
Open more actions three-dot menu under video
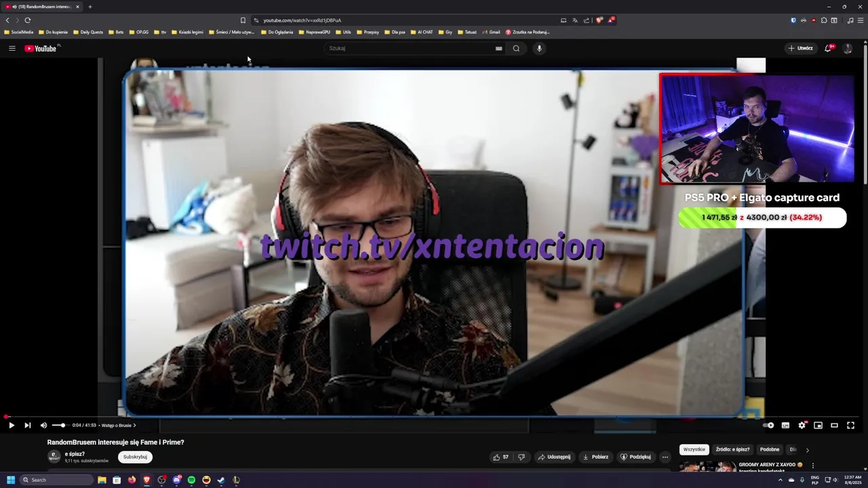pyautogui.click(x=665, y=457)
